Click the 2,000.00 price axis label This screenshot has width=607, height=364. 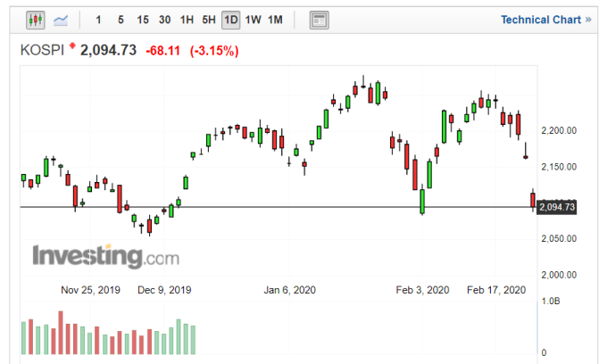(559, 275)
